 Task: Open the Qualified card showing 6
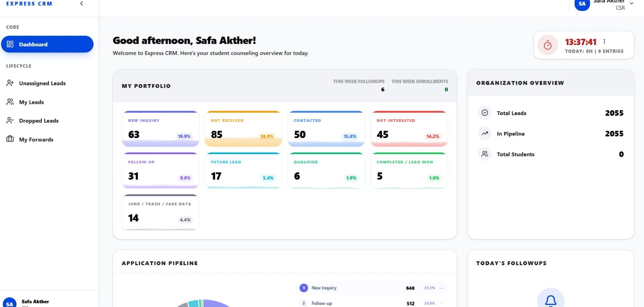[x=326, y=170]
